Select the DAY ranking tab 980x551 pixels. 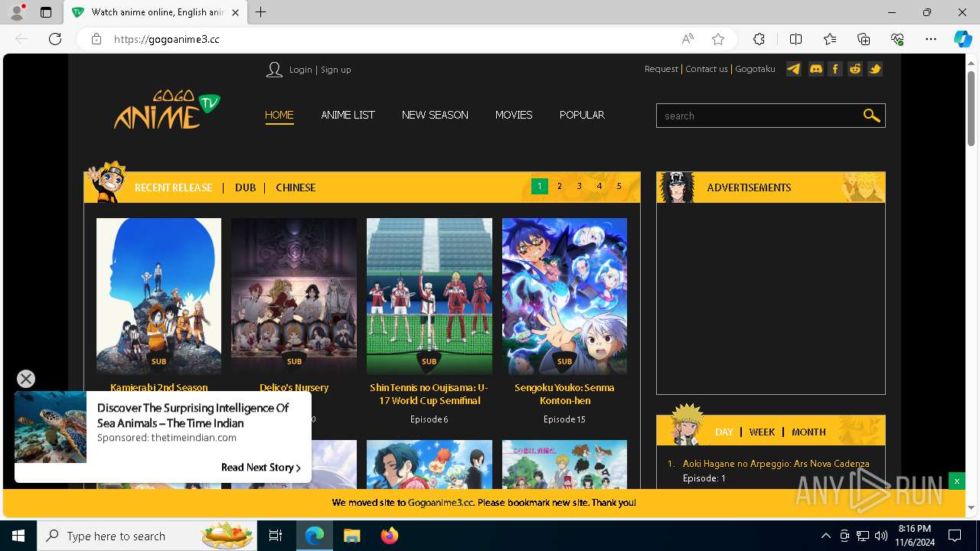click(724, 432)
